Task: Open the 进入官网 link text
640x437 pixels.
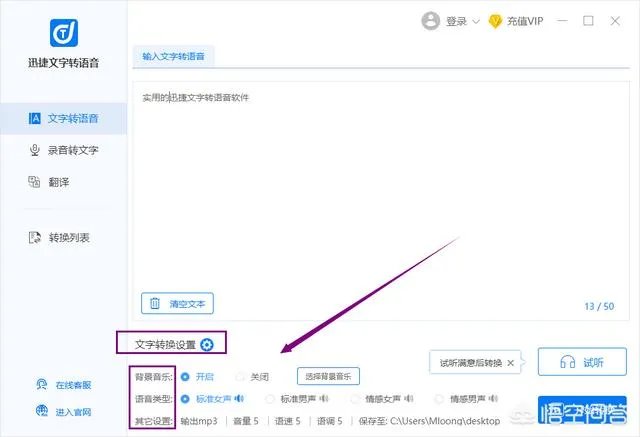Action: [x=73, y=412]
